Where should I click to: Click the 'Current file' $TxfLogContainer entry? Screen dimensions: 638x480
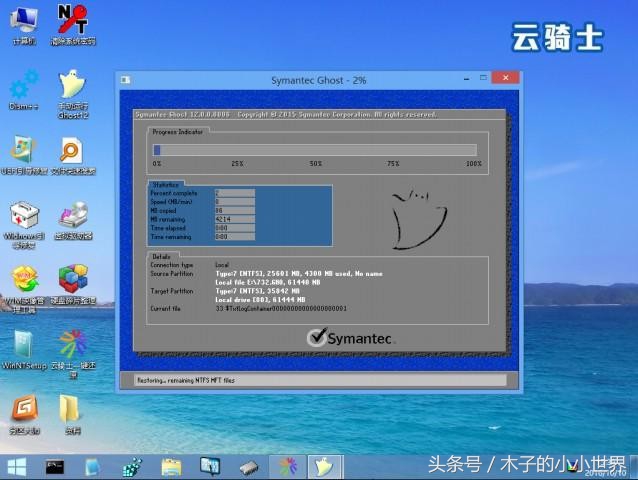281,309
